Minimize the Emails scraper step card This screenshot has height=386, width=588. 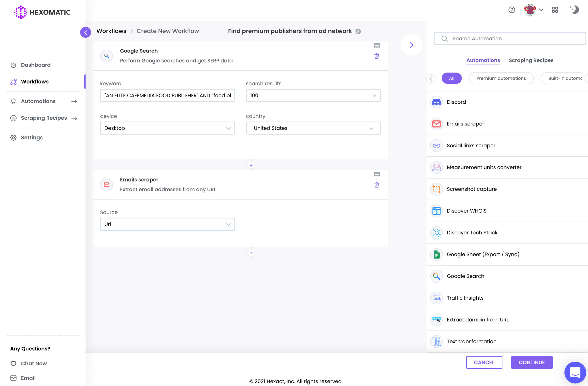pos(376,174)
